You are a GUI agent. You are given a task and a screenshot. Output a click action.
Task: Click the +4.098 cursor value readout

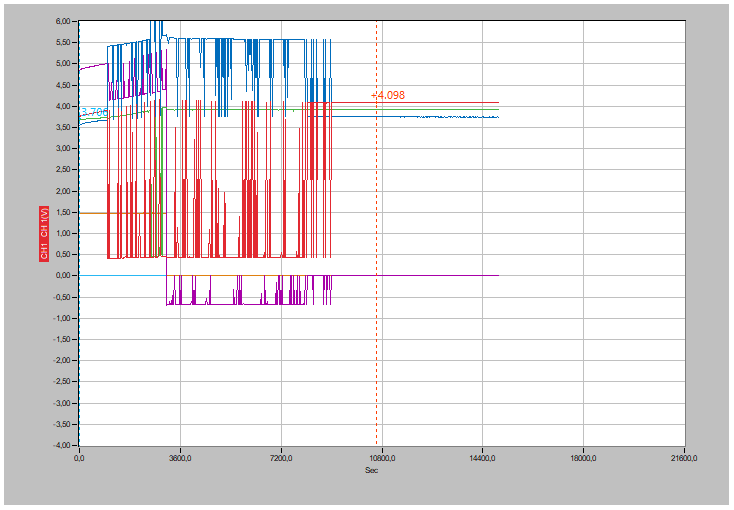coord(388,95)
